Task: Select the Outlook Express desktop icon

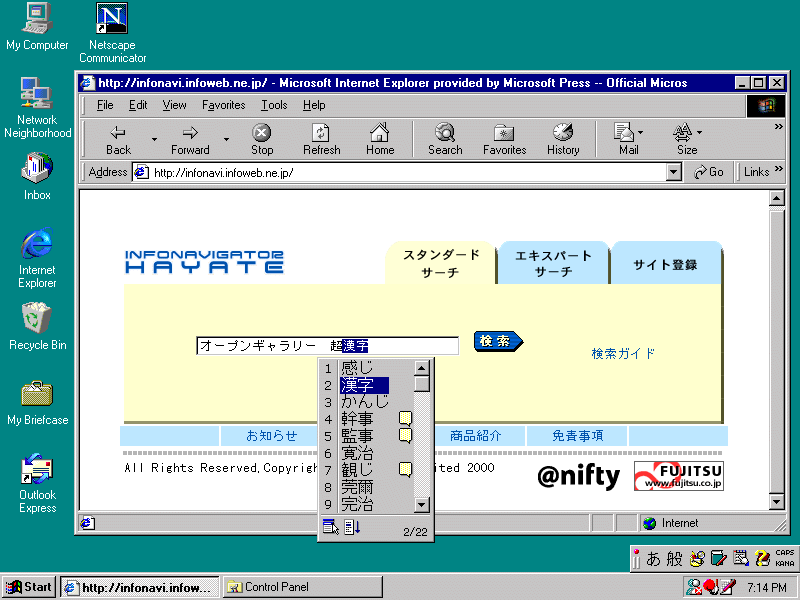Action: [37, 484]
